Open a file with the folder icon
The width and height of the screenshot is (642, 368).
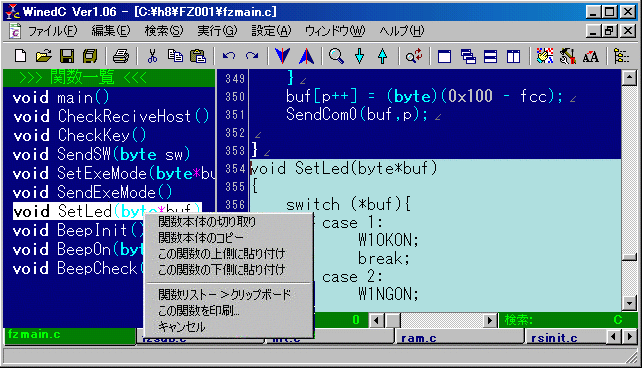coord(43,56)
